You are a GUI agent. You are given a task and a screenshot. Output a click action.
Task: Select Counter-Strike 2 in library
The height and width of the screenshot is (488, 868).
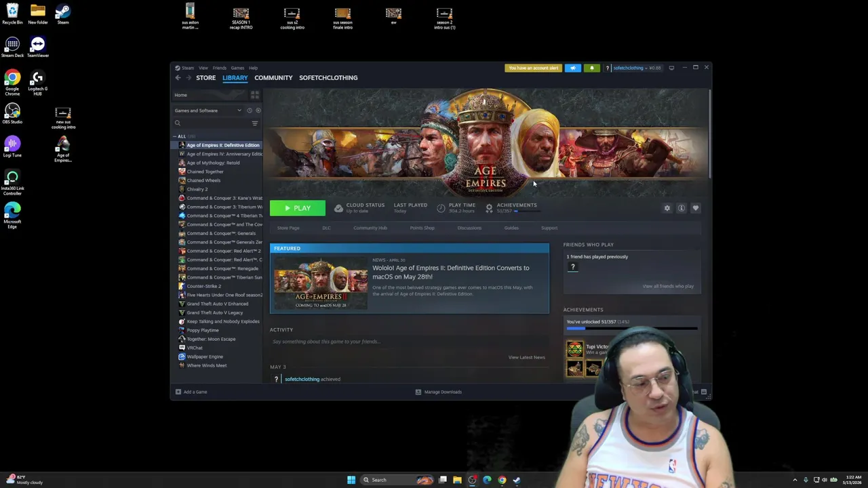[203, 286]
